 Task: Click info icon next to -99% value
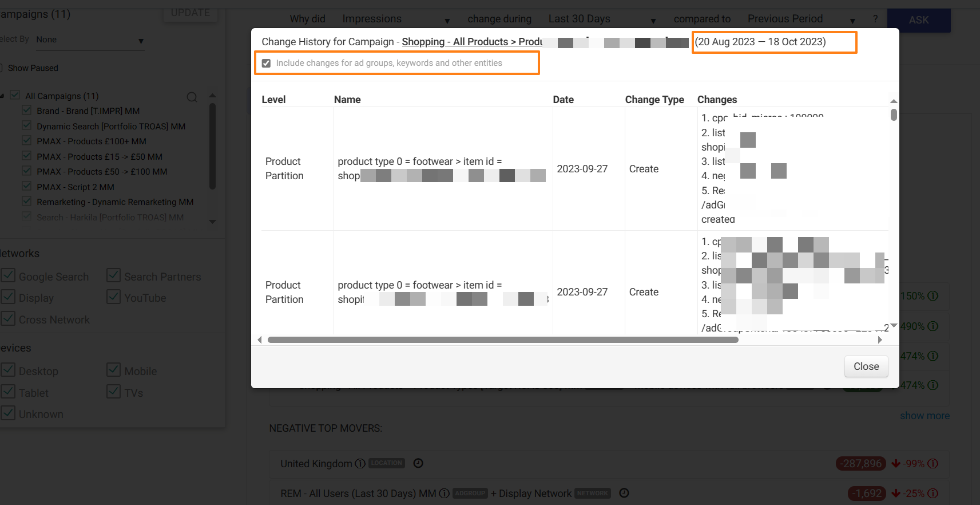pyautogui.click(x=933, y=463)
